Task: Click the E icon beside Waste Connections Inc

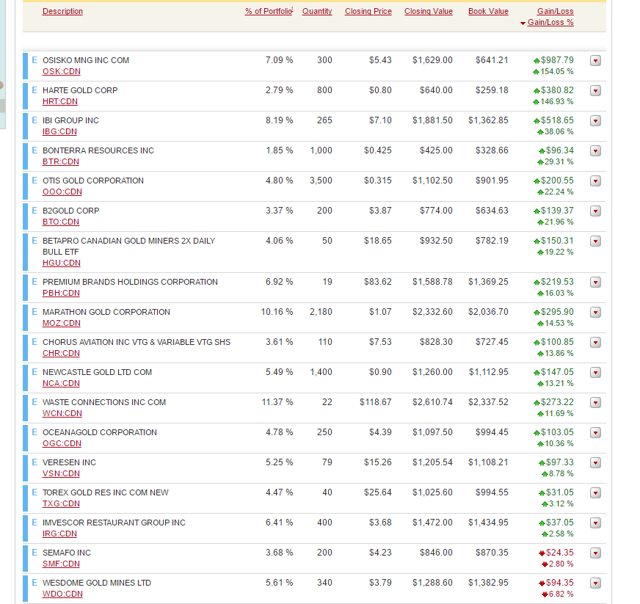Action: pyautogui.click(x=34, y=402)
